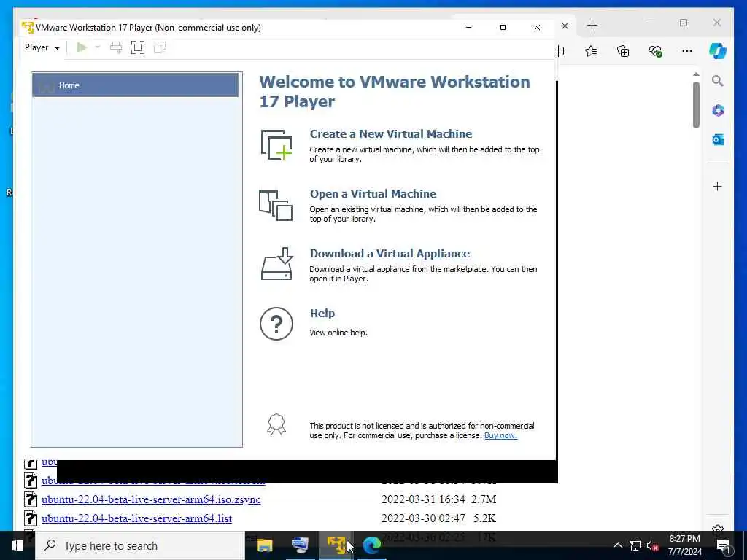
Task: Click the scroll up arrow in Edge
Action: point(696,75)
